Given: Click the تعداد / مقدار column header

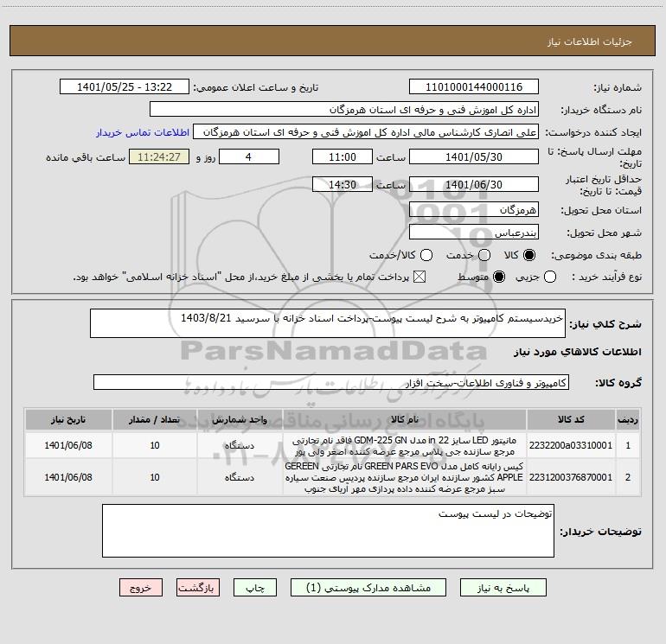Looking at the screenshot, I should pos(155,419).
